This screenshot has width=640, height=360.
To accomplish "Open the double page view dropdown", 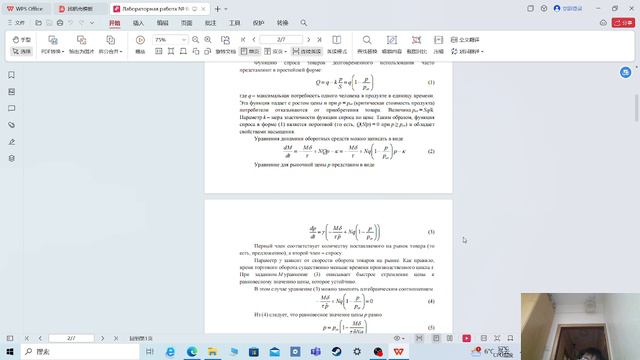I will click(x=276, y=51).
